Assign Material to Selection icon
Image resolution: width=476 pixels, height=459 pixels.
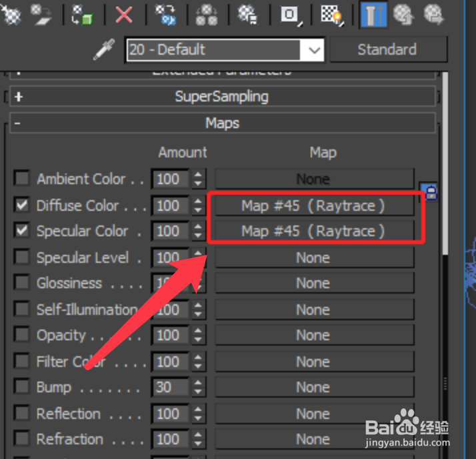coord(82,15)
